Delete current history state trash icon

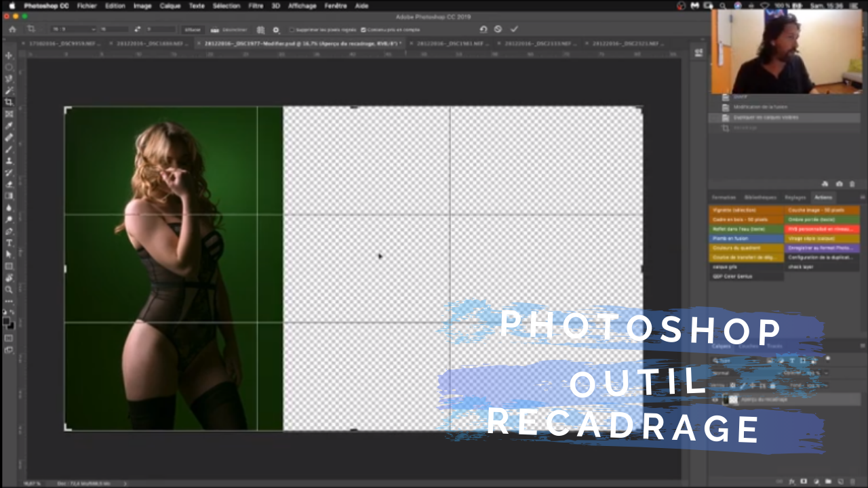coord(852,184)
